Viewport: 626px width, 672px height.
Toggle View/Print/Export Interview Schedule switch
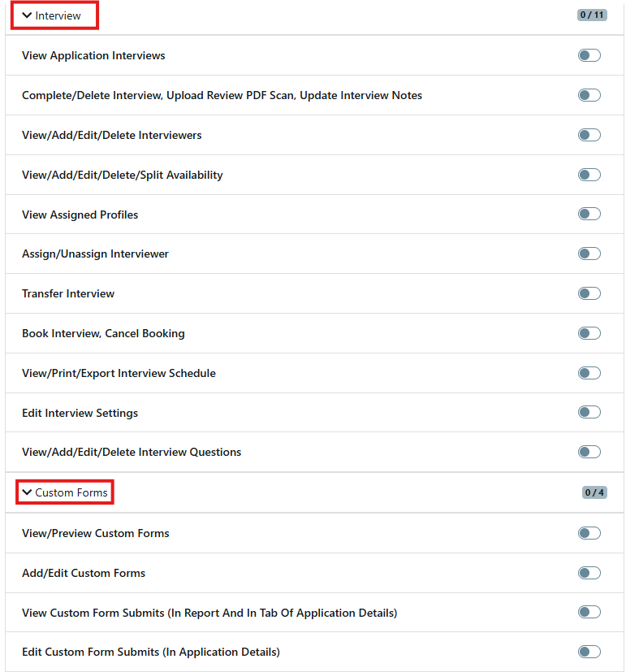click(x=589, y=373)
